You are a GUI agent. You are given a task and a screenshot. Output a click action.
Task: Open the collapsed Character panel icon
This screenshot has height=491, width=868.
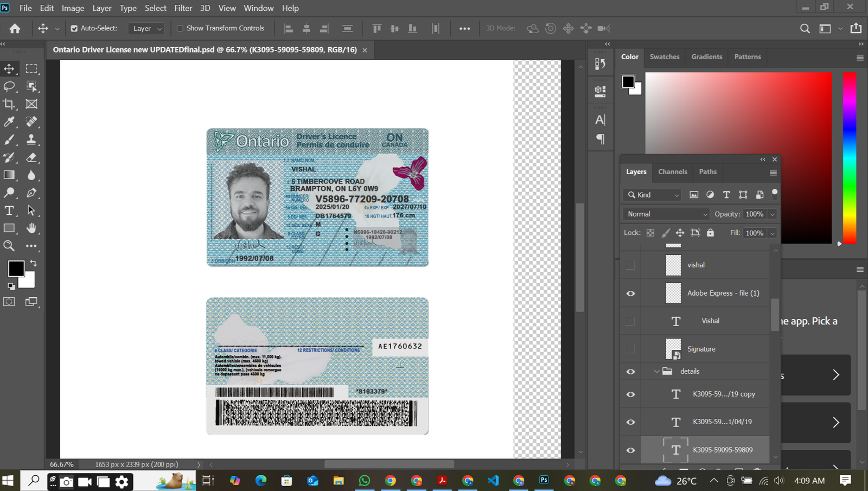[600, 120]
